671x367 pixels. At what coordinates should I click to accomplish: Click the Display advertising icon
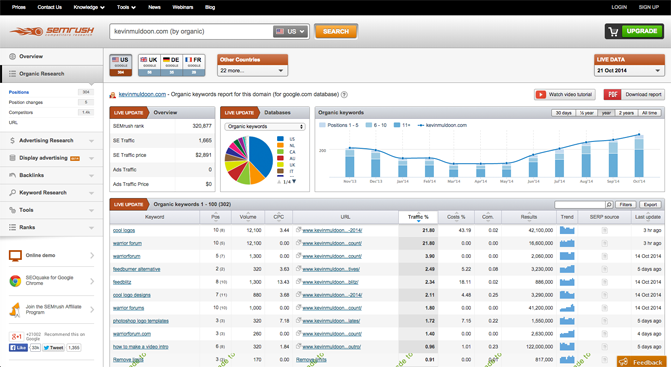(12, 158)
